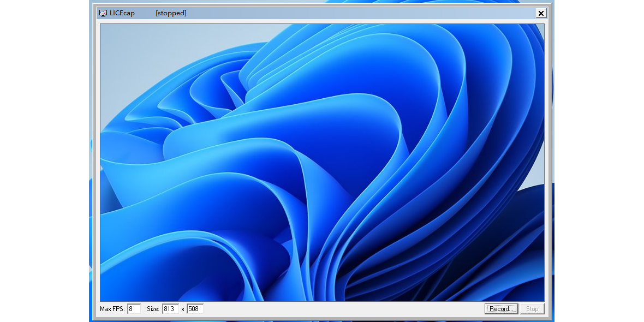Click the LICEcap title text

pos(122,13)
